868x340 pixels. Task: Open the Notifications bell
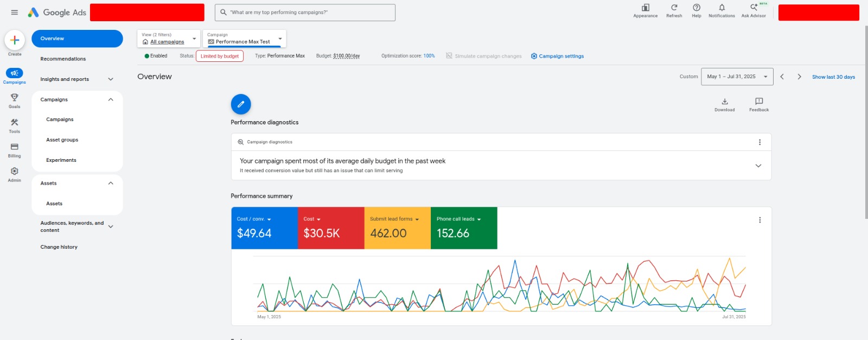(x=722, y=8)
